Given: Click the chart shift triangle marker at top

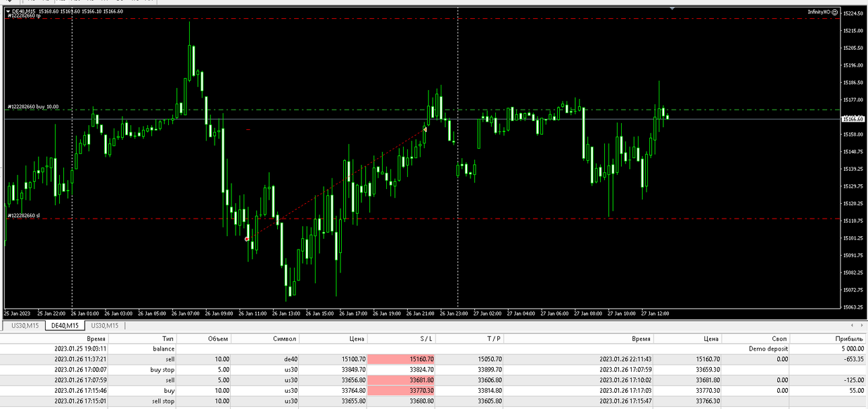Looking at the screenshot, I should 672,9.
